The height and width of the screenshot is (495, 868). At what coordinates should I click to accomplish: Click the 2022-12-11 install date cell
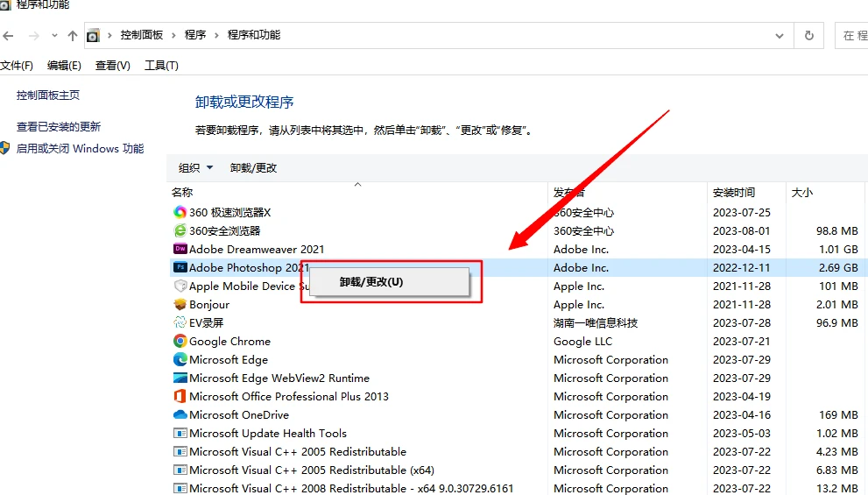(x=741, y=267)
